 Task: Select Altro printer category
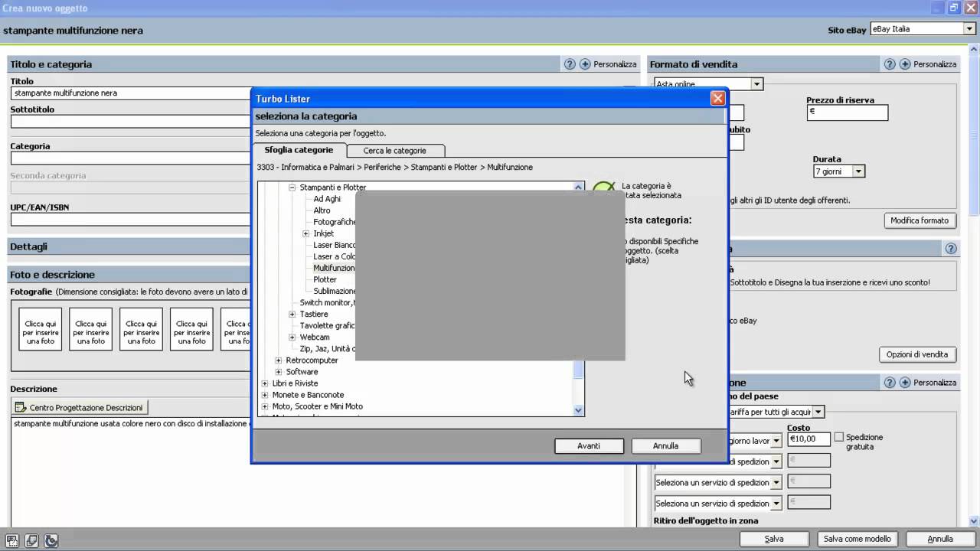tap(322, 210)
